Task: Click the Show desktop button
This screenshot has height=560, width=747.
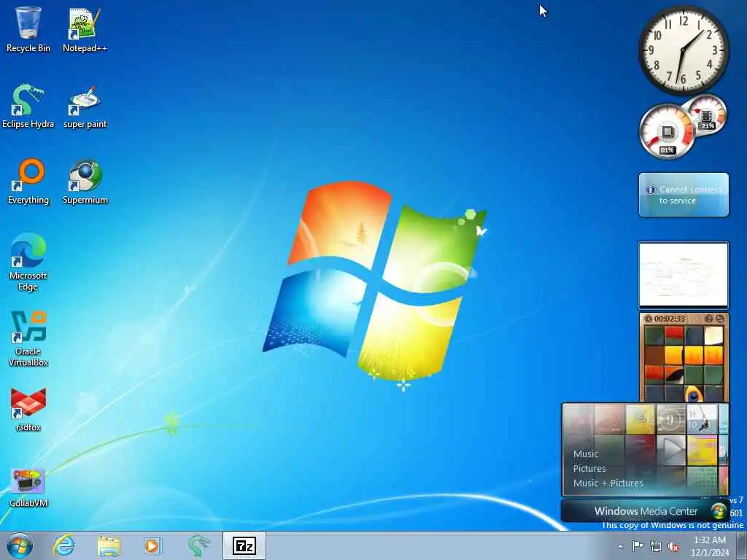Action: pos(742,545)
